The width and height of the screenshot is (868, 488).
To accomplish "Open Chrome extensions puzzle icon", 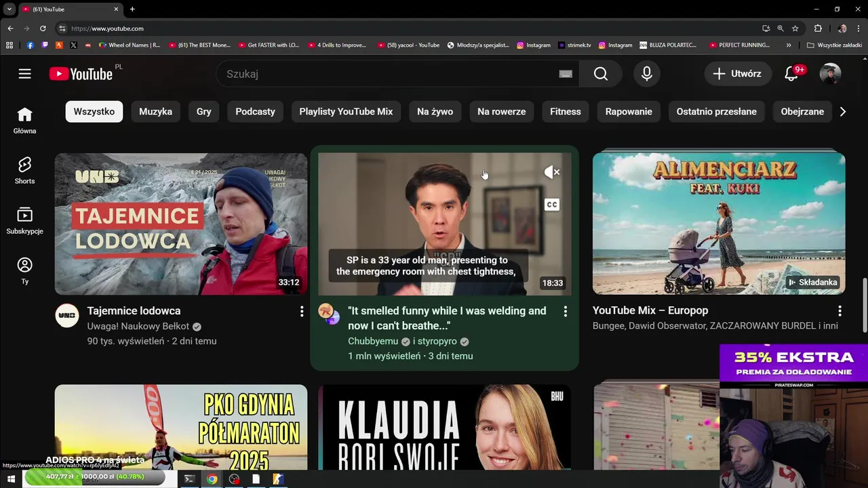I will (x=818, y=28).
